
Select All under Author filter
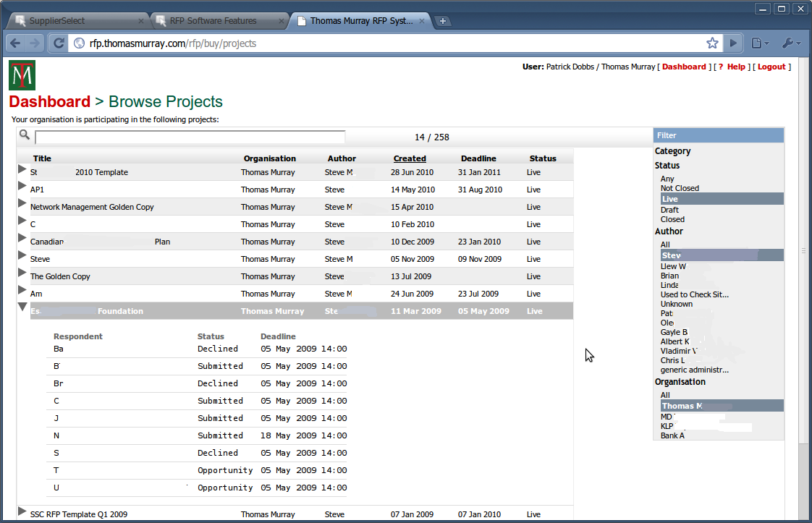coord(665,245)
